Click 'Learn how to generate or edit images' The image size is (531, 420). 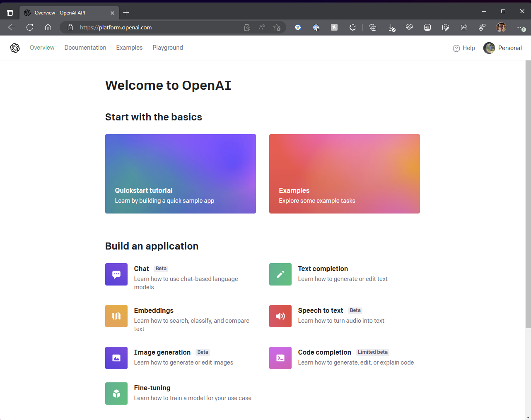click(x=183, y=362)
